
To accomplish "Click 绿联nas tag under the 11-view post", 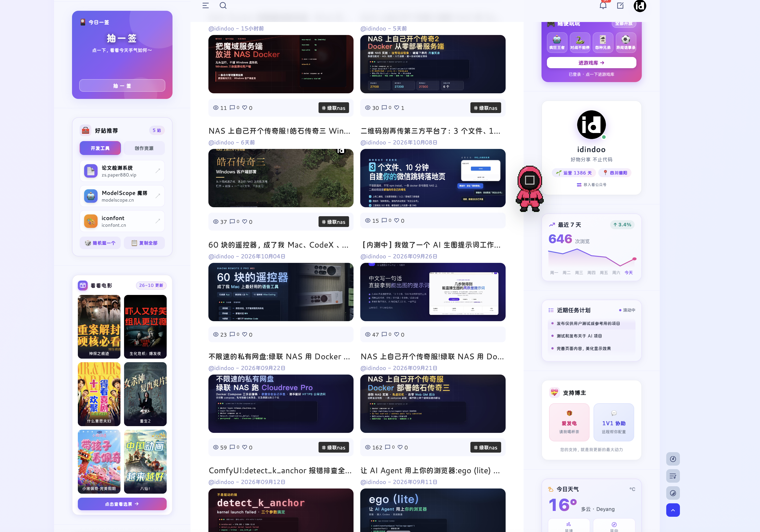I will [334, 108].
